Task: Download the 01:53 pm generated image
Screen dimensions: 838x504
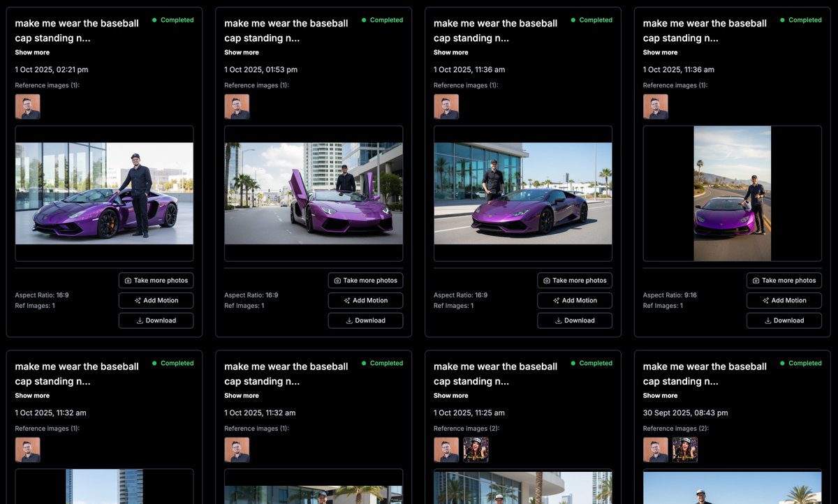Action: coord(365,320)
